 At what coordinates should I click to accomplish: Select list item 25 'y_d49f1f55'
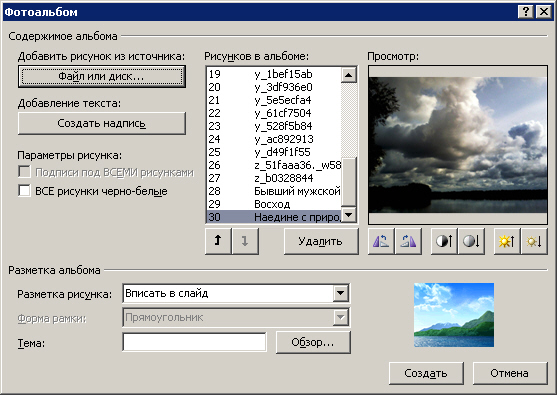tap(274, 152)
